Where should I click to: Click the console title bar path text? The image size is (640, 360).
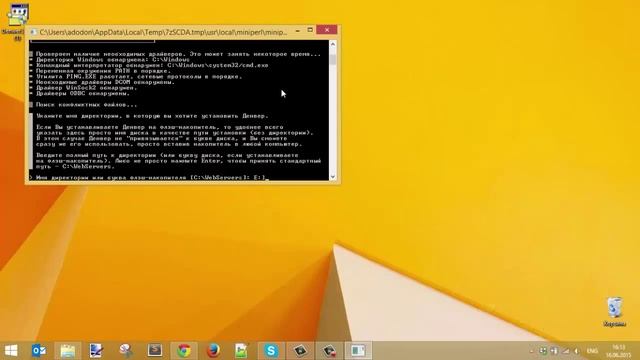click(163, 32)
